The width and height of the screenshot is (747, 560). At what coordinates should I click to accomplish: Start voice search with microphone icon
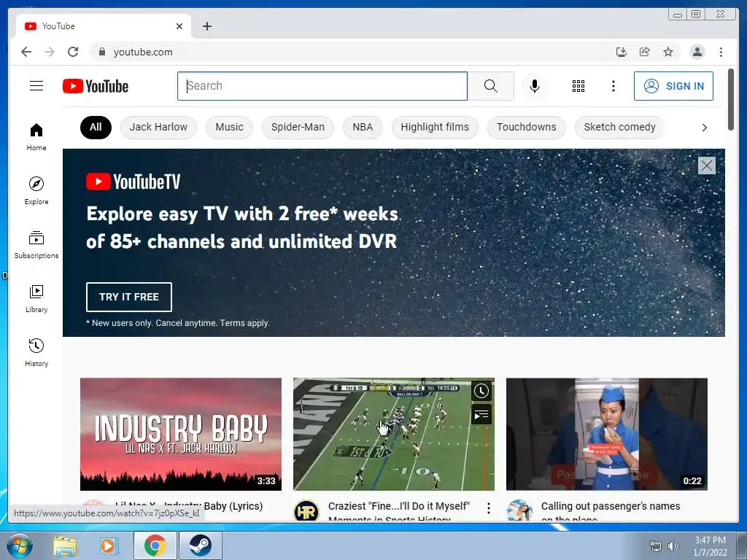pos(535,86)
